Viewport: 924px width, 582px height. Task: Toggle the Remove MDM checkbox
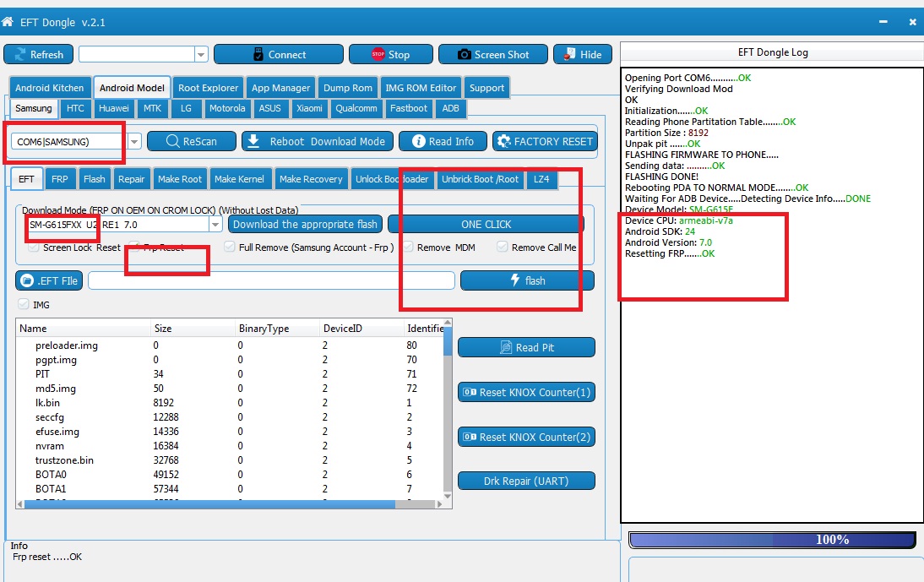[x=408, y=247]
